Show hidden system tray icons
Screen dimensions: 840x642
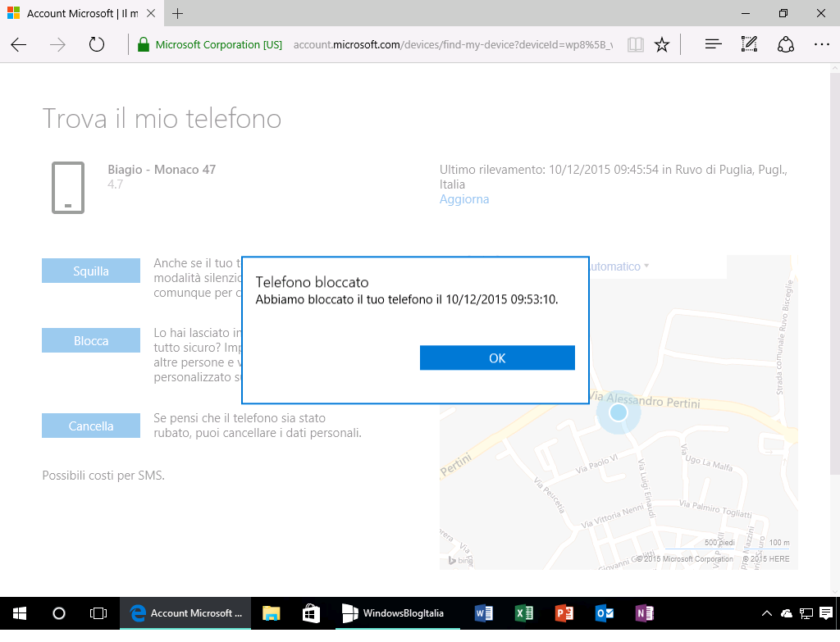[767, 613]
